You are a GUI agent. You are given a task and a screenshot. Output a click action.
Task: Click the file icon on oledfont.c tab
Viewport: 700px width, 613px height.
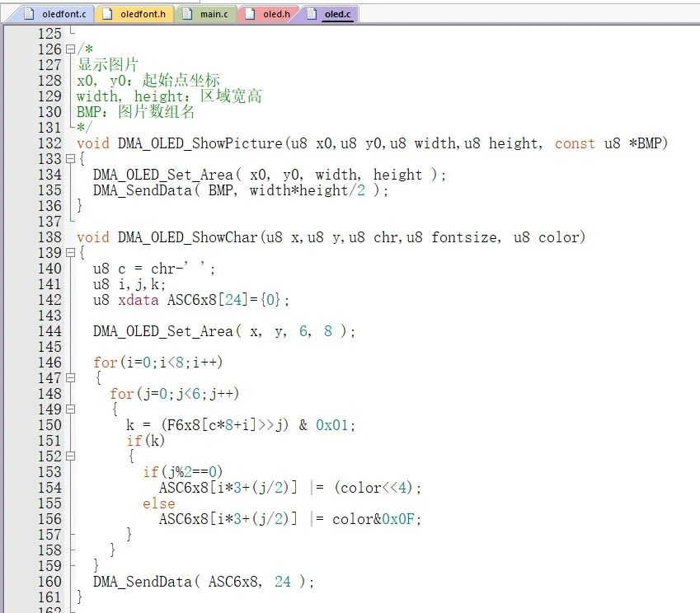pyautogui.click(x=29, y=14)
